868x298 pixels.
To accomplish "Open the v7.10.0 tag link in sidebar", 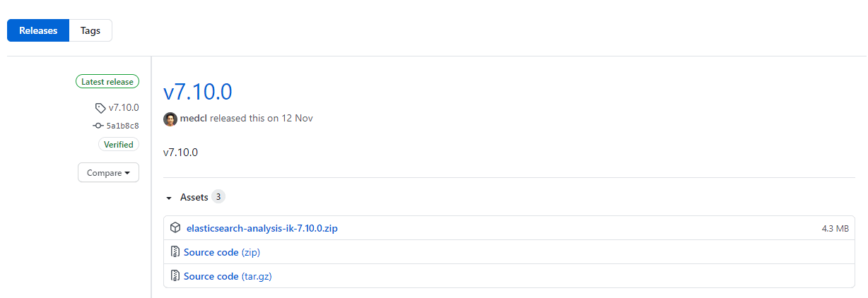I will tap(124, 108).
